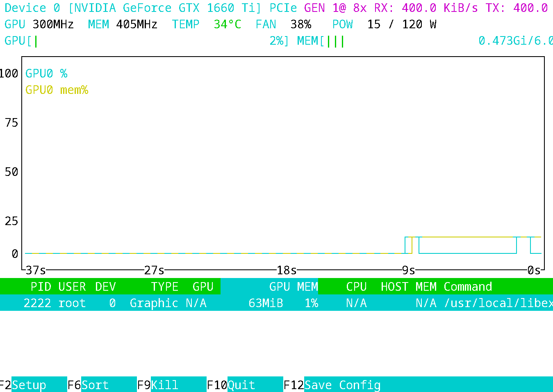
Task: Open Setup with the F2 button
Action: tap(29, 385)
